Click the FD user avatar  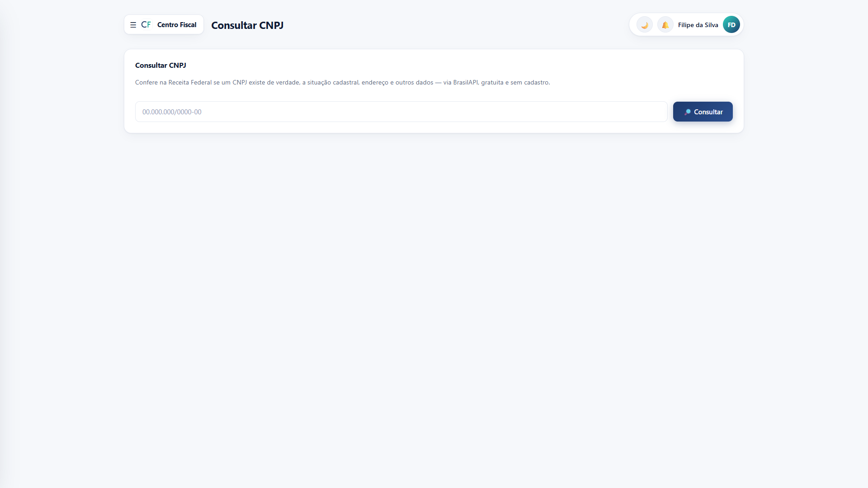pos(731,25)
